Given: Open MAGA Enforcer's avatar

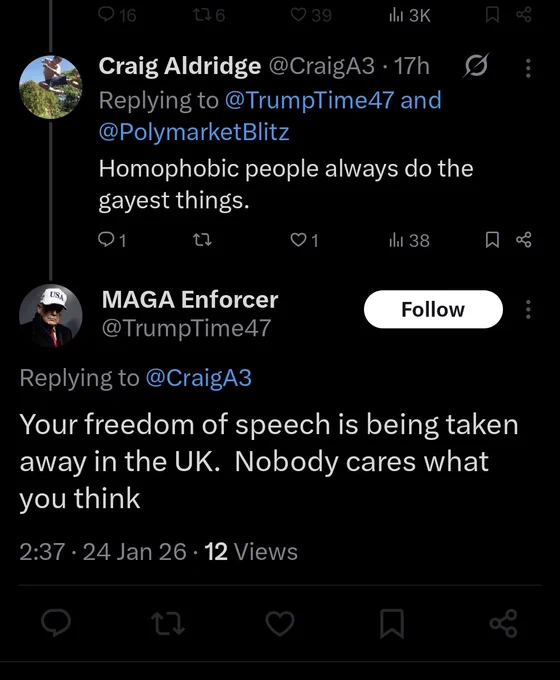Looking at the screenshot, I should point(51,316).
